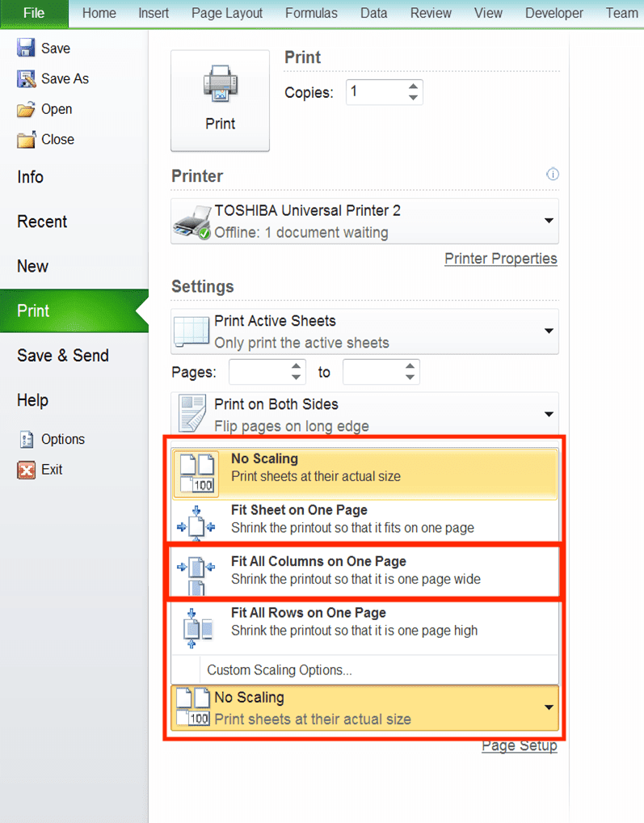Image resolution: width=644 pixels, height=823 pixels.
Task: Decrease the ending page number
Action: (x=410, y=378)
